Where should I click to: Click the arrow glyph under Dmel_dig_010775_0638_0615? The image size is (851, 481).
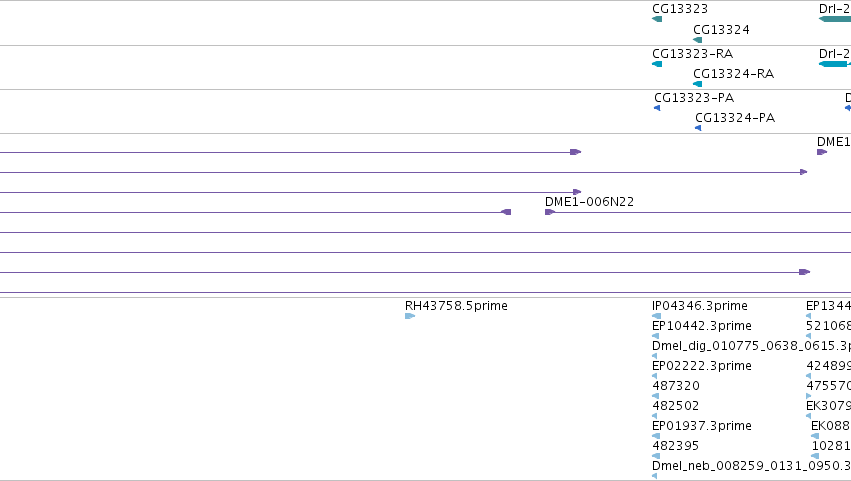tap(654, 356)
